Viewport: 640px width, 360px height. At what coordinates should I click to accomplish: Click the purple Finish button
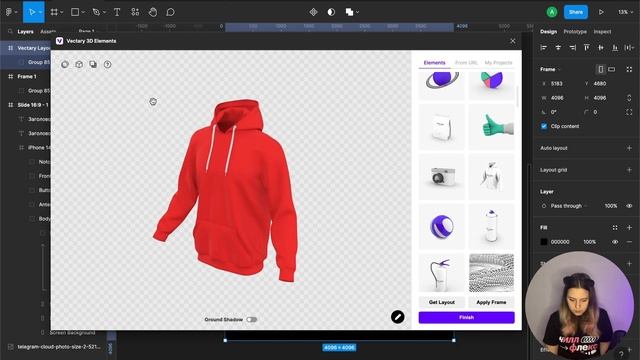point(467,317)
